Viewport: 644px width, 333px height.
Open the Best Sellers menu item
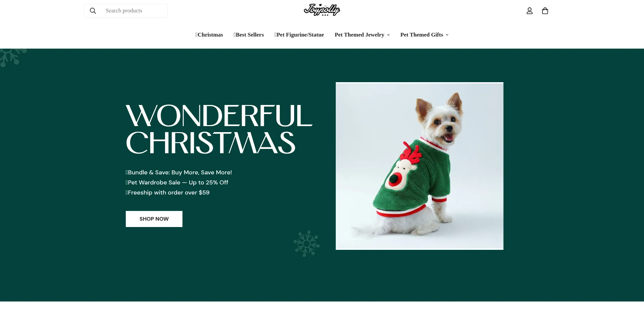coord(249,35)
